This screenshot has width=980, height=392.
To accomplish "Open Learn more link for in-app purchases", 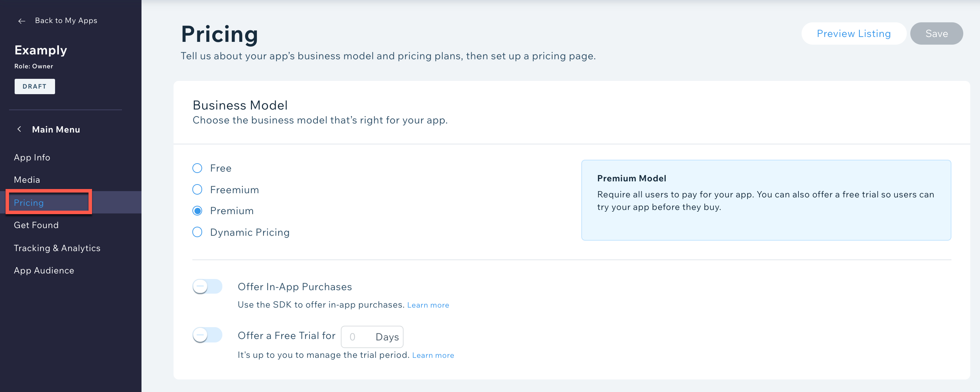I will pos(428,305).
